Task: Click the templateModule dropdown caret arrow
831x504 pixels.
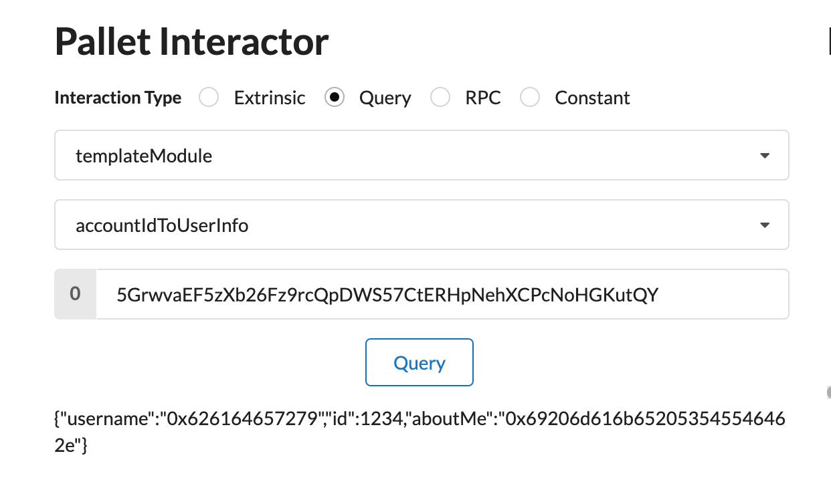Action: 765,156
